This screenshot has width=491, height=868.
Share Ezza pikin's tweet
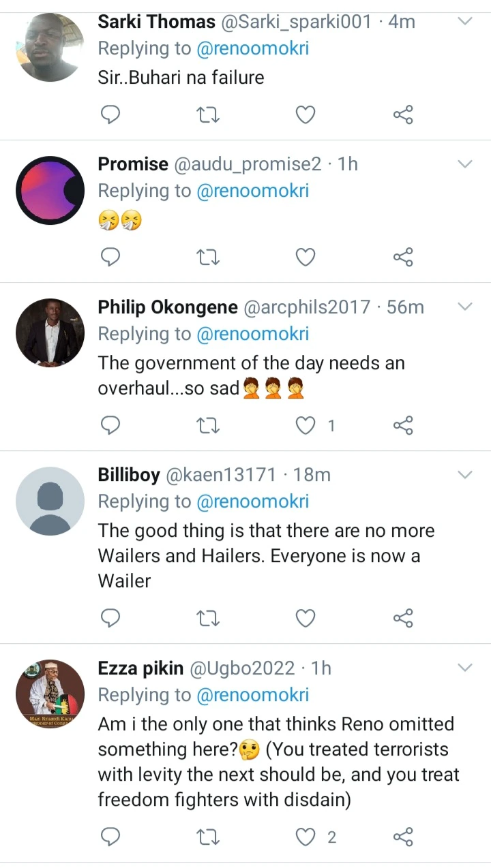(403, 837)
